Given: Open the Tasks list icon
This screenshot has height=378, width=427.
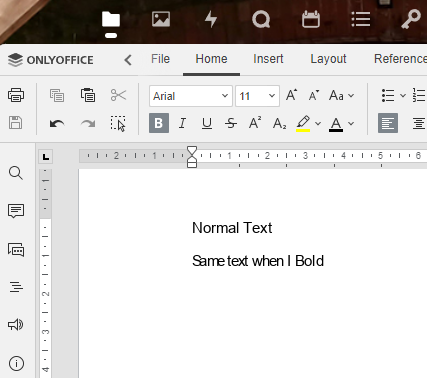Looking at the screenshot, I should point(361,19).
